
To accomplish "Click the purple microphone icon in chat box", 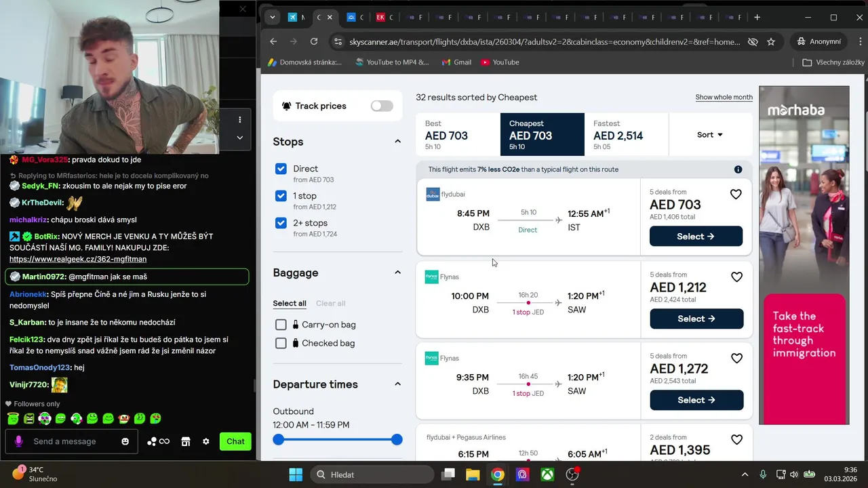I will pyautogui.click(x=19, y=441).
